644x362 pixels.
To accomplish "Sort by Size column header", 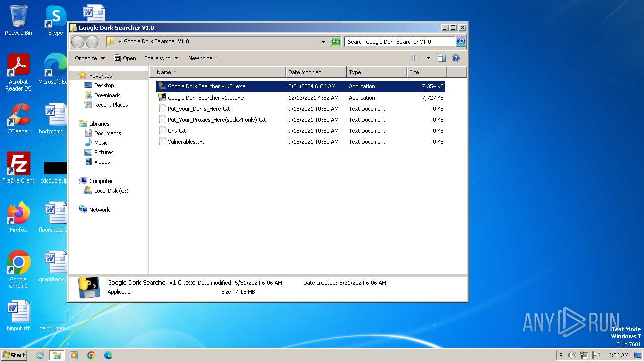I will (427, 72).
